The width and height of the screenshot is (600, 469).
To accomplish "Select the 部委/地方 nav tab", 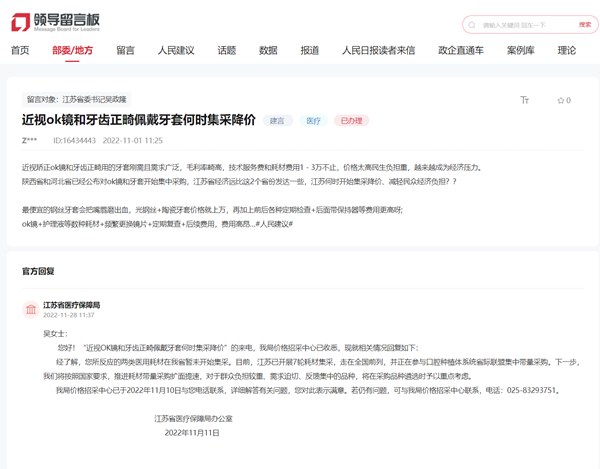I will [x=72, y=50].
